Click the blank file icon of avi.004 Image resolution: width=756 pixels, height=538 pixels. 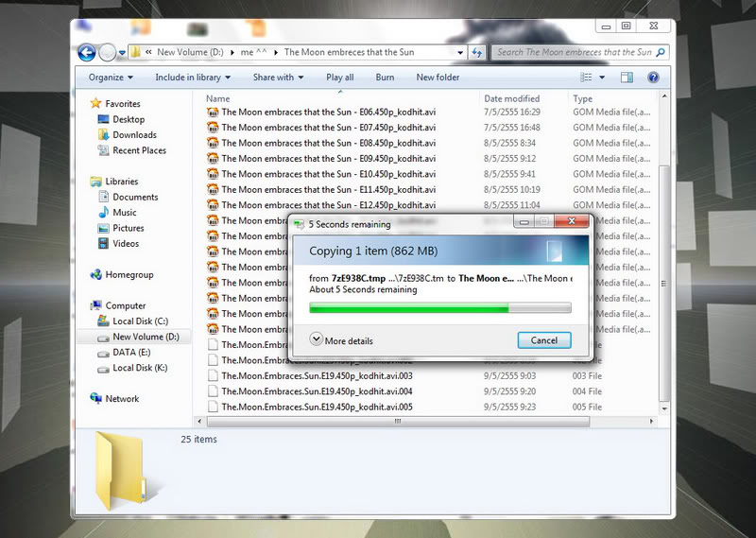coord(212,391)
